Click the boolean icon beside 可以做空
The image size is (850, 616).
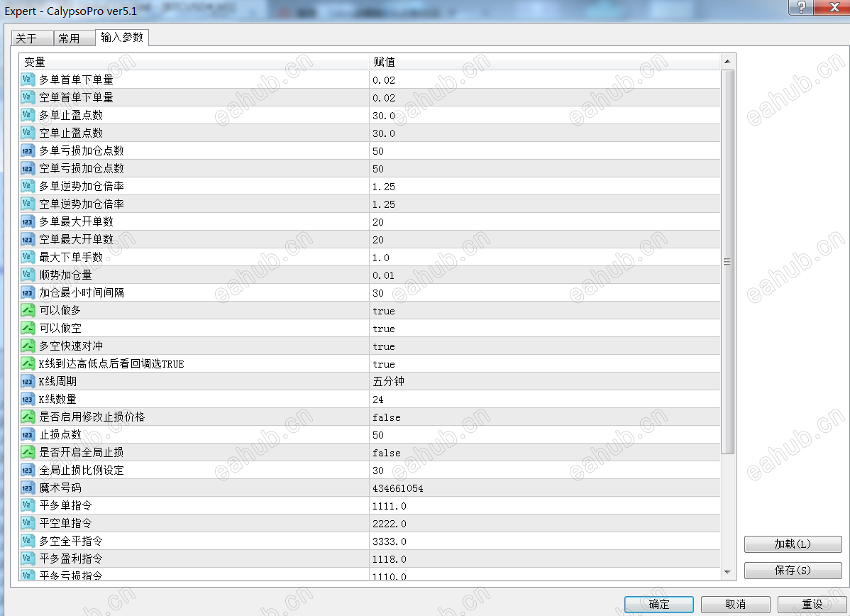pos(28,328)
